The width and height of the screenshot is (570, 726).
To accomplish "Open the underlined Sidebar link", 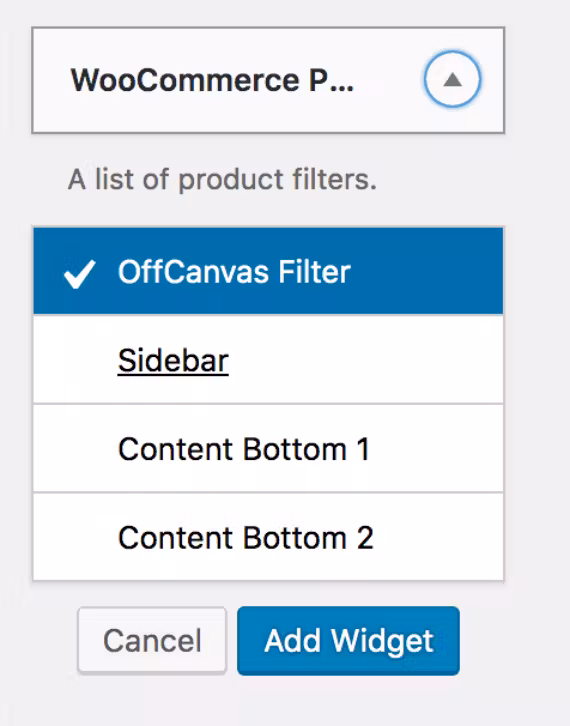I will [x=173, y=360].
